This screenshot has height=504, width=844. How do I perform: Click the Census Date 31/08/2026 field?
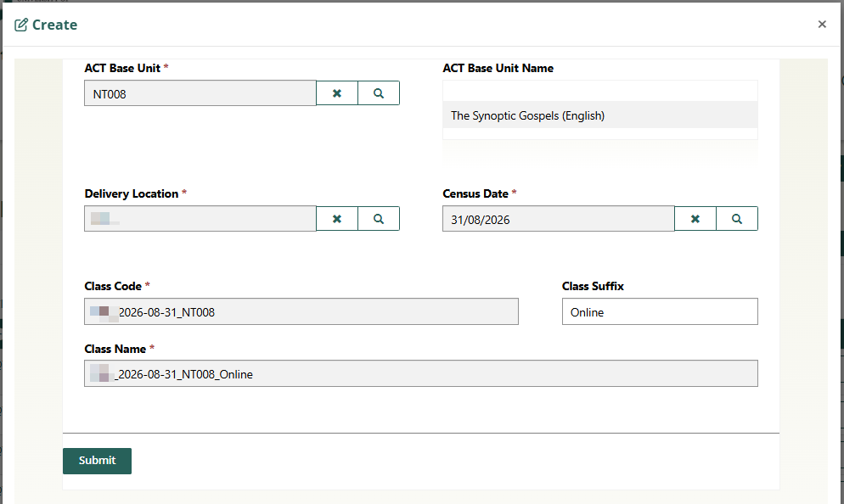click(558, 219)
